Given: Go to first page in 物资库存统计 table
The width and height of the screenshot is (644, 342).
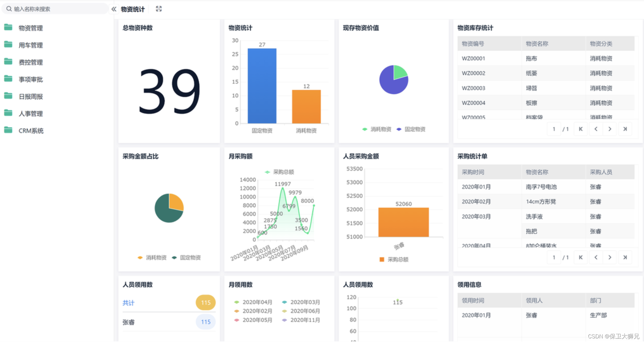Looking at the screenshot, I should [581, 129].
